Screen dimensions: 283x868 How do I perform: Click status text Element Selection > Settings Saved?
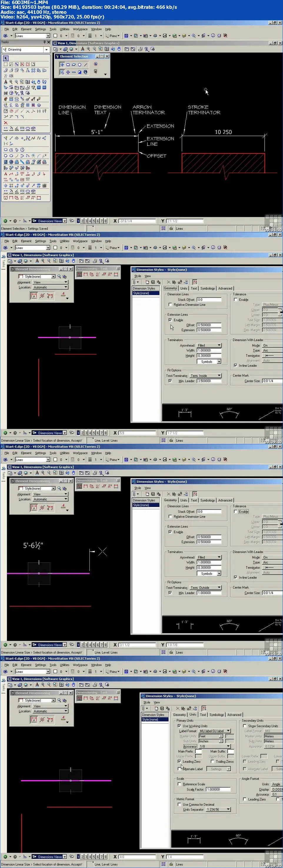tap(24, 228)
